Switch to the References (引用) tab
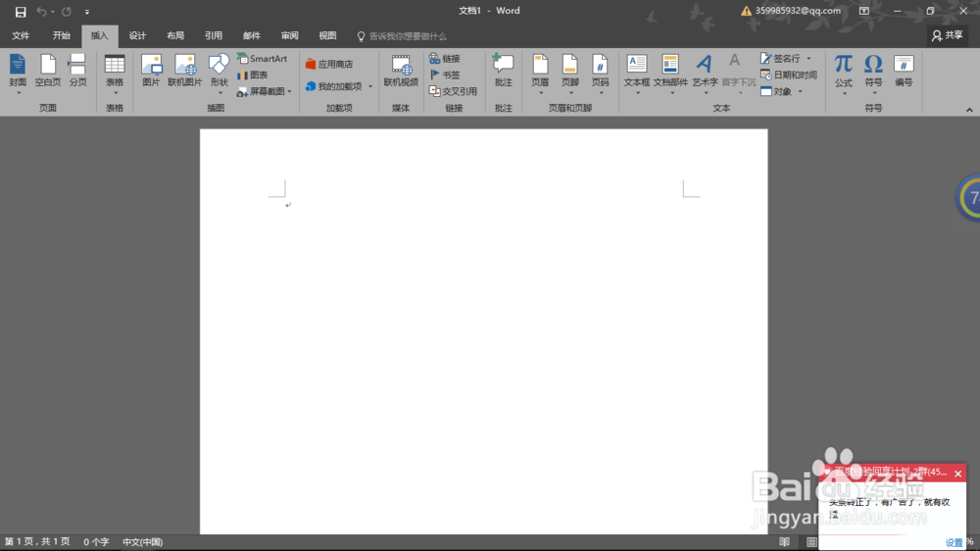This screenshot has height=551, width=980. click(x=213, y=35)
